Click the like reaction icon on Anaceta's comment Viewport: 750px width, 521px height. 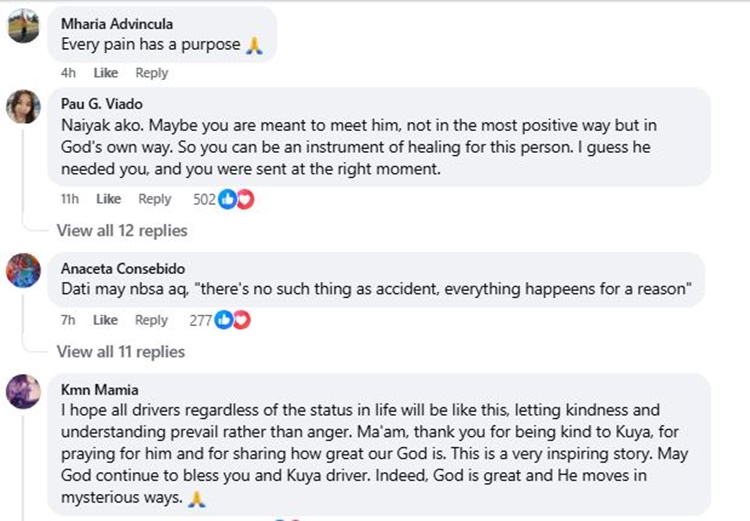click(x=224, y=320)
